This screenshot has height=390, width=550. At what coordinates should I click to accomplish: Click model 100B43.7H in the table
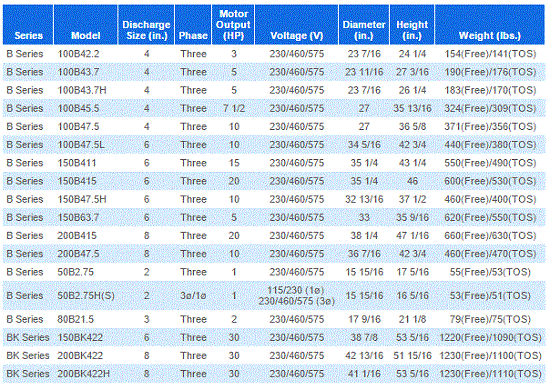82,90
